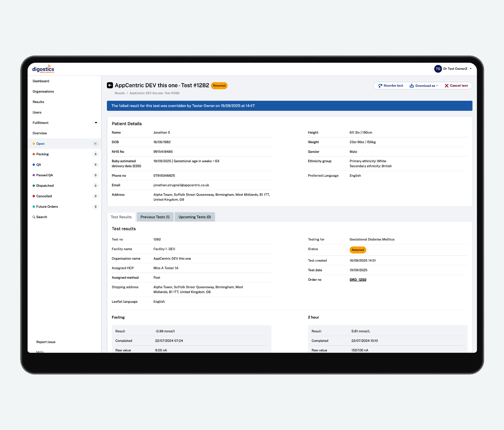Viewport: 504px width, 430px height.
Task: Select the Future Orders queue
Action: tap(47, 207)
